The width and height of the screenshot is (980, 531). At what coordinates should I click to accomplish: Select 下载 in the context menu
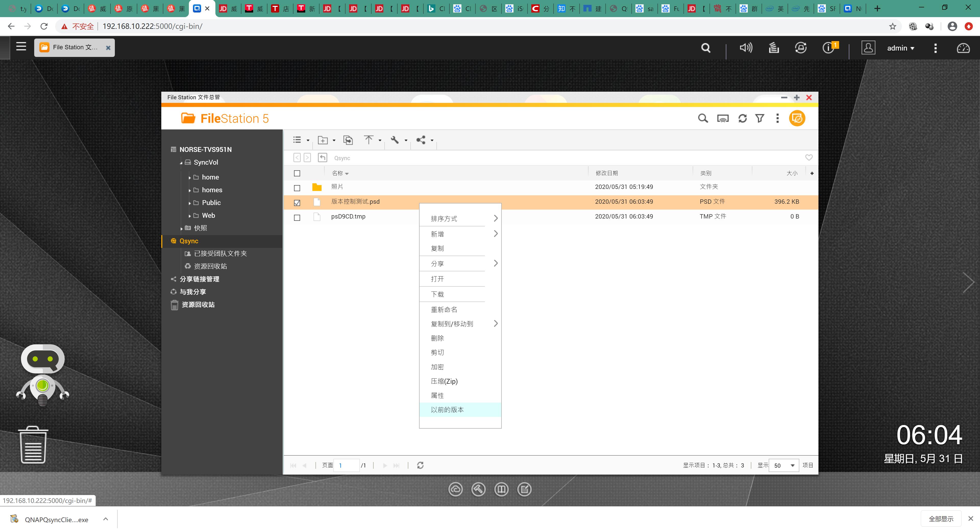pyautogui.click(x=437, y=294)
